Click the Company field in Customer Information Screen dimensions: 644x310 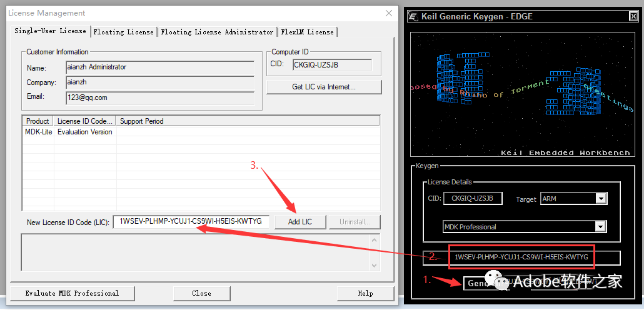point(160,82)
